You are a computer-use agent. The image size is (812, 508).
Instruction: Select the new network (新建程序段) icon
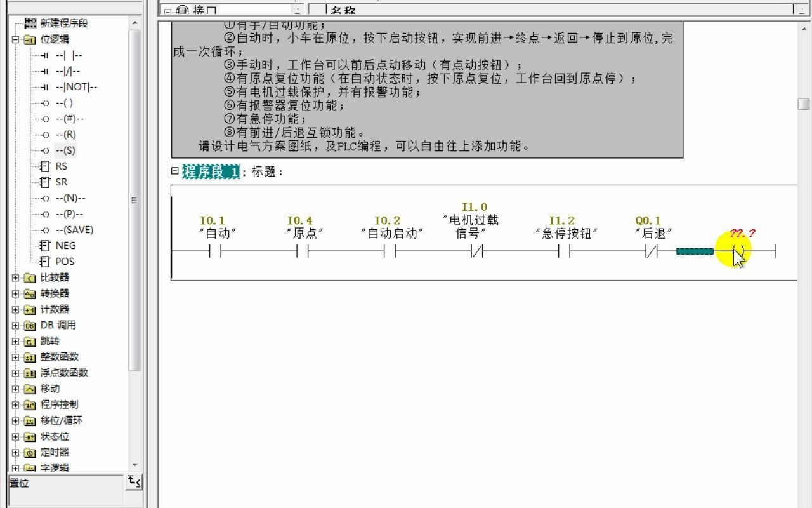point(30,23)
